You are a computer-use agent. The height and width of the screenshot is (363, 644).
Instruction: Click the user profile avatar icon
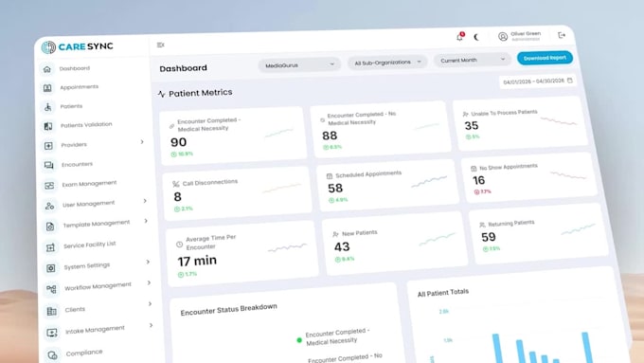[503, 37]
